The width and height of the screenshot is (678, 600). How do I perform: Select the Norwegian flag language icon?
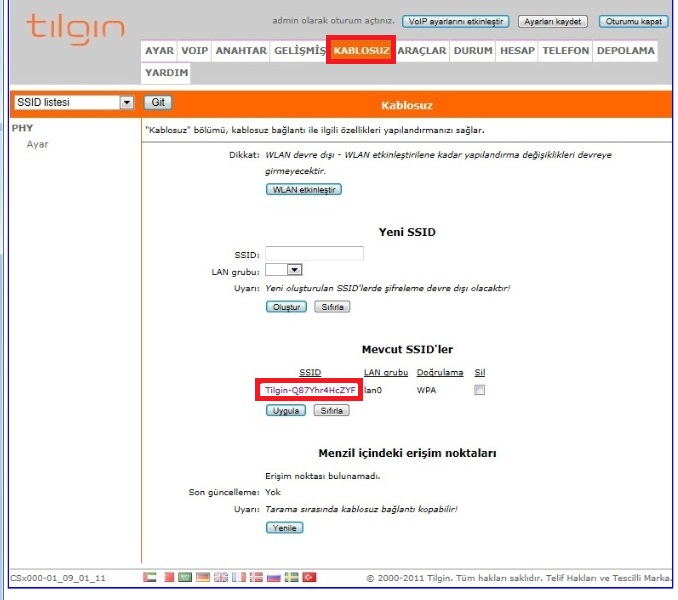(x=256, y=577)
